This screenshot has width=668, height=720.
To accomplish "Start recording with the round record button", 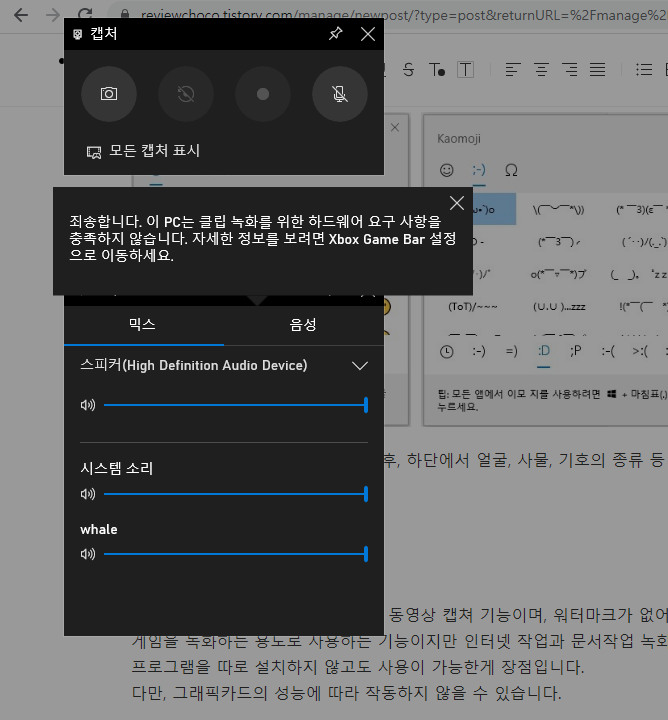I will (263, 94).
